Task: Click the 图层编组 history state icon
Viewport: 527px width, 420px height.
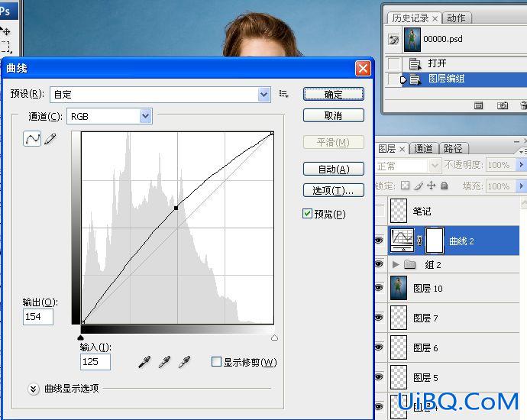Action: pyautogui.click(x=415, y=79)
